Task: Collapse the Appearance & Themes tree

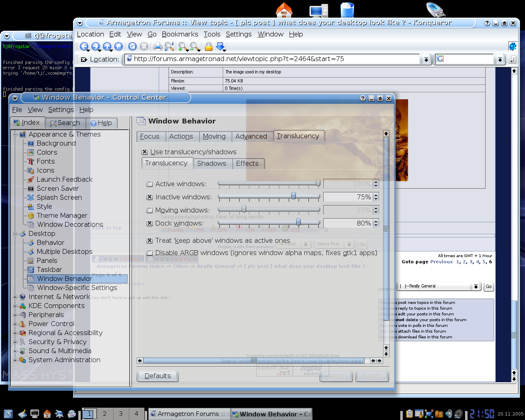Action: [15, 134]
